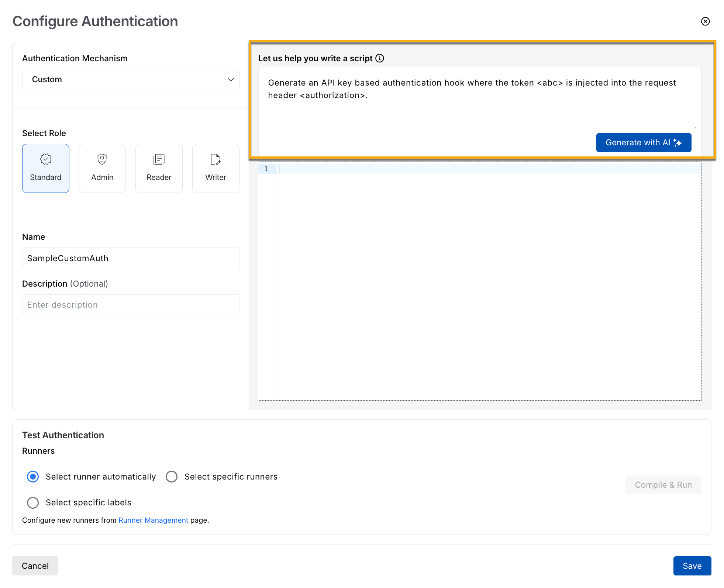Screen dimensions: 724x588
Task: Select the Admin role card
Action: pos(102,168)
